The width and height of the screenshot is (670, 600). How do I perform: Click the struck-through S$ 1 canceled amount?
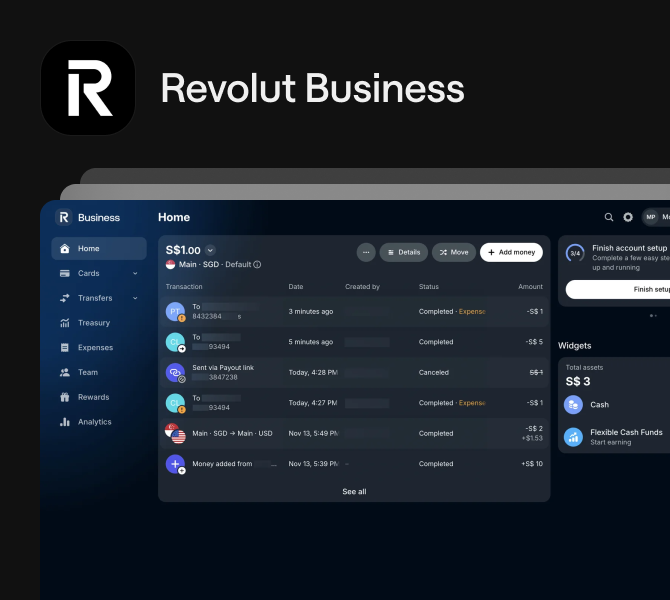[536, 373]
